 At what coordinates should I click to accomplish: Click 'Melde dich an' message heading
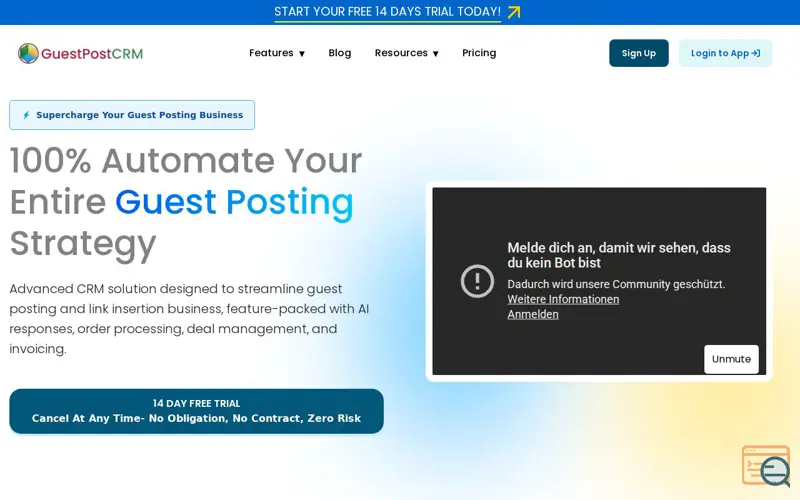[619, 255]
